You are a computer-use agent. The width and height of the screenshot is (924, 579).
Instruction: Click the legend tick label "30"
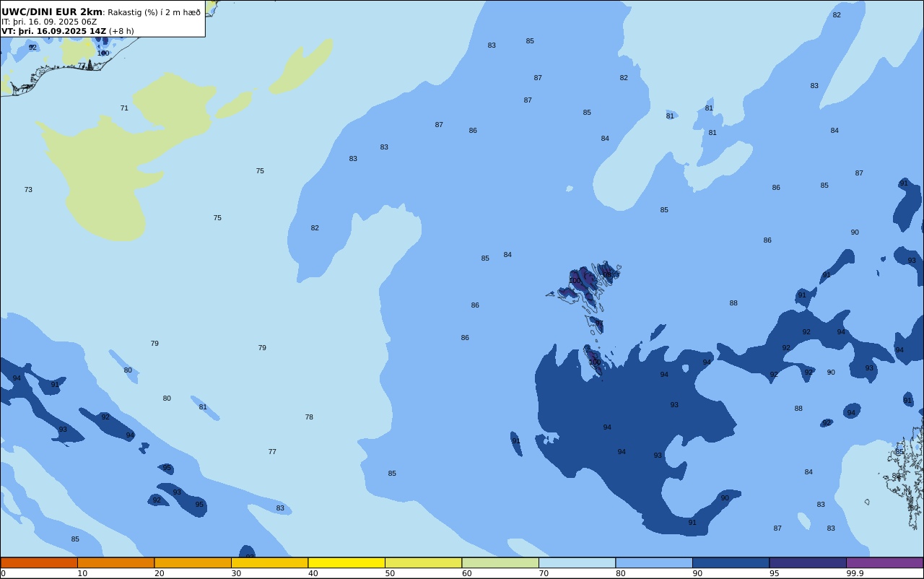236,573
